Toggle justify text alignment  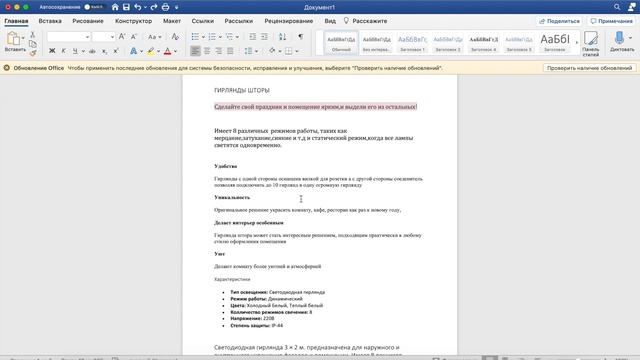(230, 51)
